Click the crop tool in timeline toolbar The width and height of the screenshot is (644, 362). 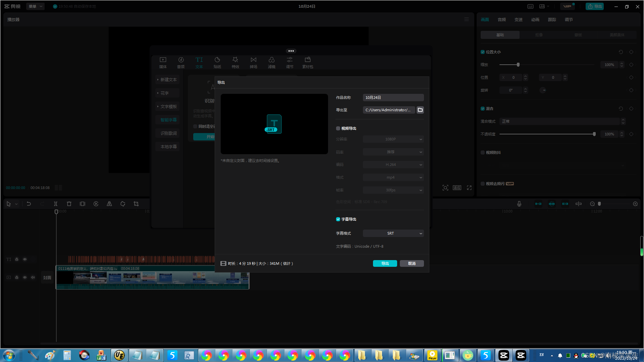[x=136, y=204]
